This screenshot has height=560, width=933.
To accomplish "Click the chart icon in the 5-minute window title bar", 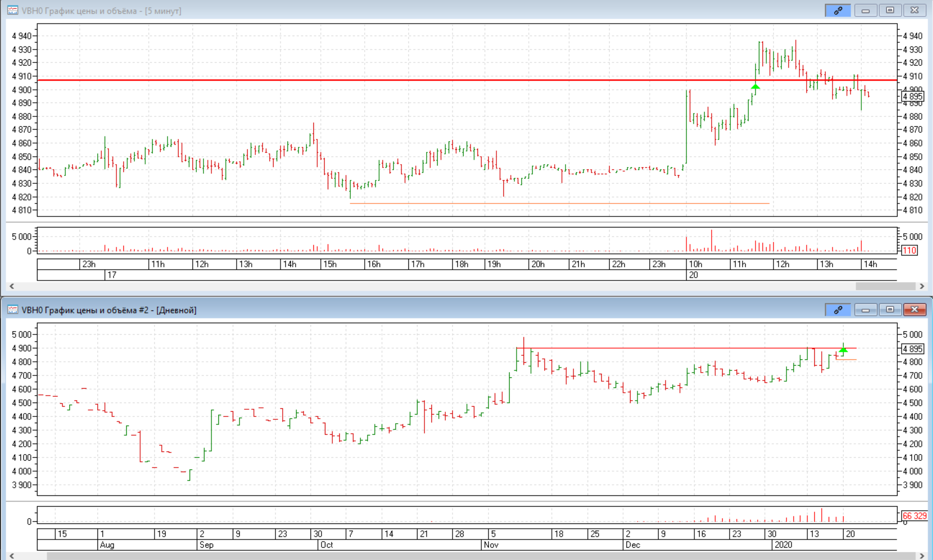I will point(12,11).
